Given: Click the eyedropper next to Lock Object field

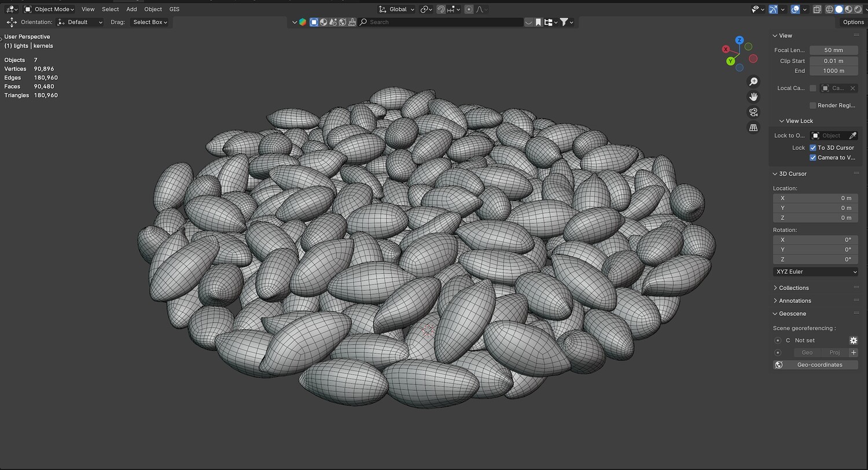Looking at the screenshot, I should click(x=852, y=136).
